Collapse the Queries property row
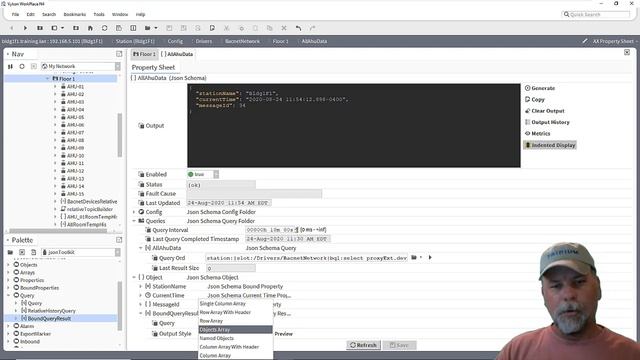The height and width of the screenshot is (360, 640). pyautogui.click(x=134, y=221)
